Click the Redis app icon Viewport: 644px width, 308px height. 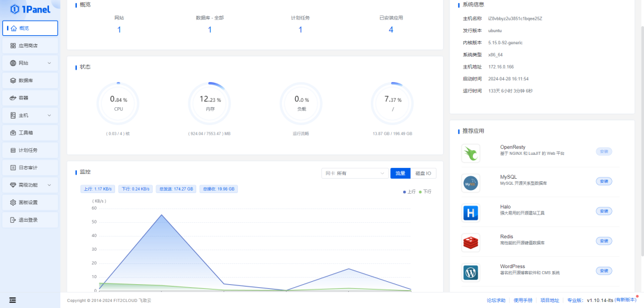(x=470, y=242)
